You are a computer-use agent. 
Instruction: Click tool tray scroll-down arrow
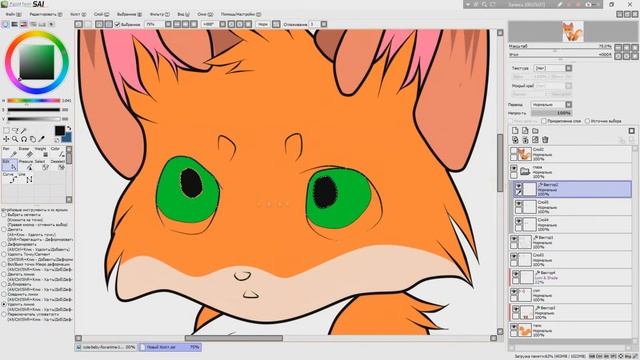click(x=69, y=200)
